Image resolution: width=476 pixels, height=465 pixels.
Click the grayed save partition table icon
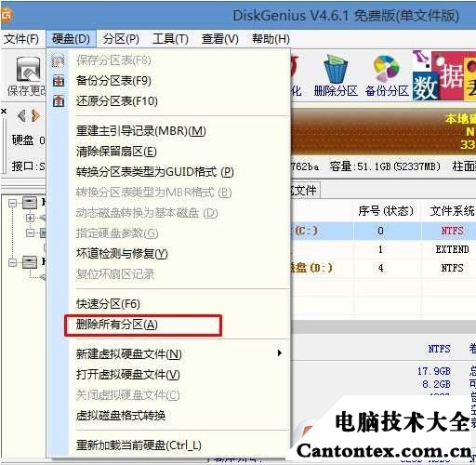pos(59,60)
